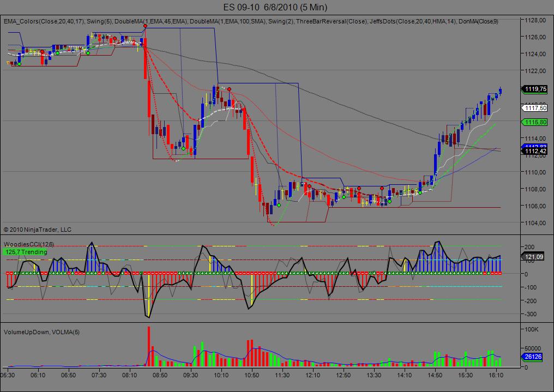The width and height of the screenshot is (554, 392).
Task: Click the 10:50 time axis label
Action: [x=251, y=375]
